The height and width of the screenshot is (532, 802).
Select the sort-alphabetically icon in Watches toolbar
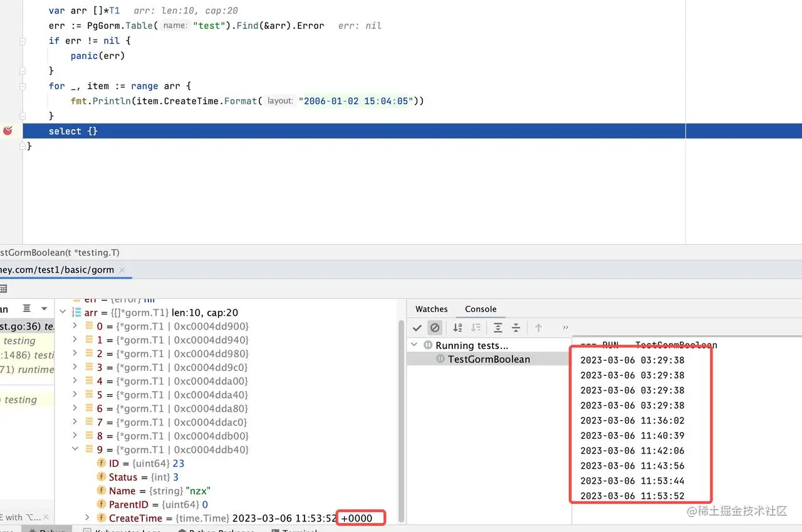click(x=458, y=328)
